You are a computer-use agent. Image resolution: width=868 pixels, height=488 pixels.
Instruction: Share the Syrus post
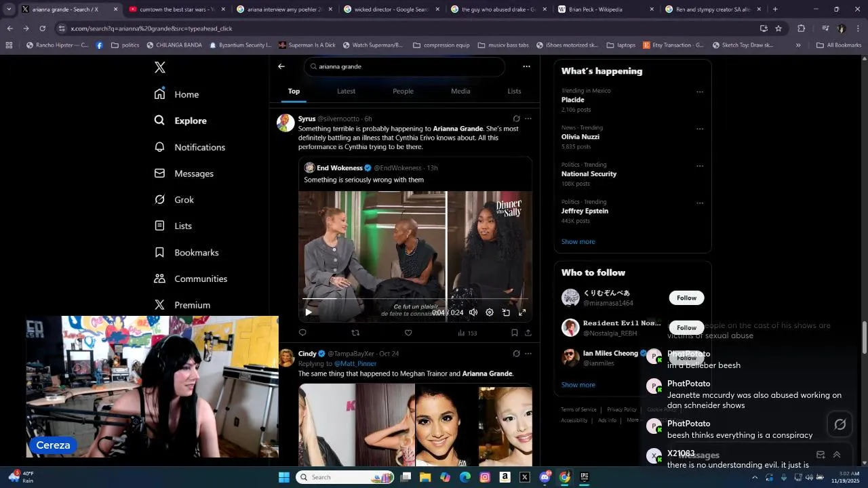tap(528, 333)
